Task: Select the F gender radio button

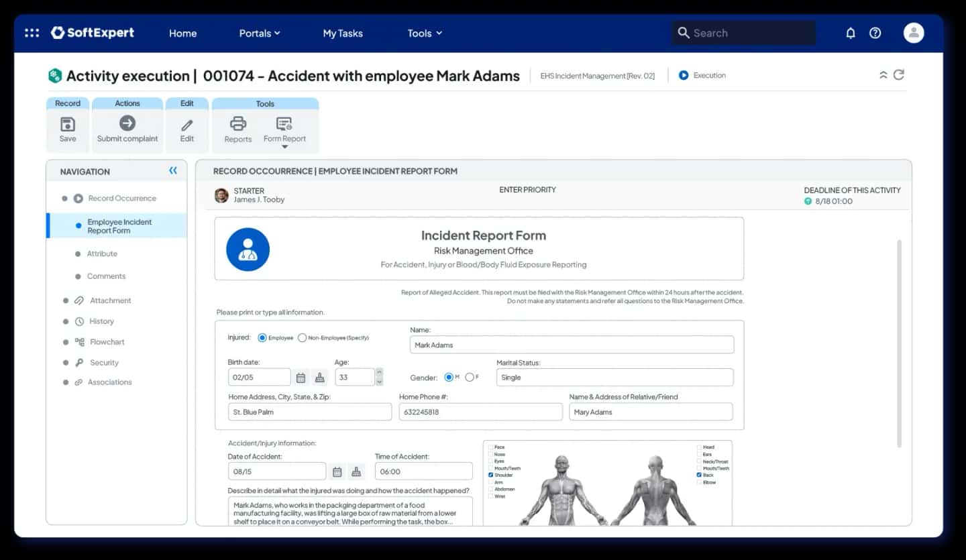Action: (x=469, y=378)
